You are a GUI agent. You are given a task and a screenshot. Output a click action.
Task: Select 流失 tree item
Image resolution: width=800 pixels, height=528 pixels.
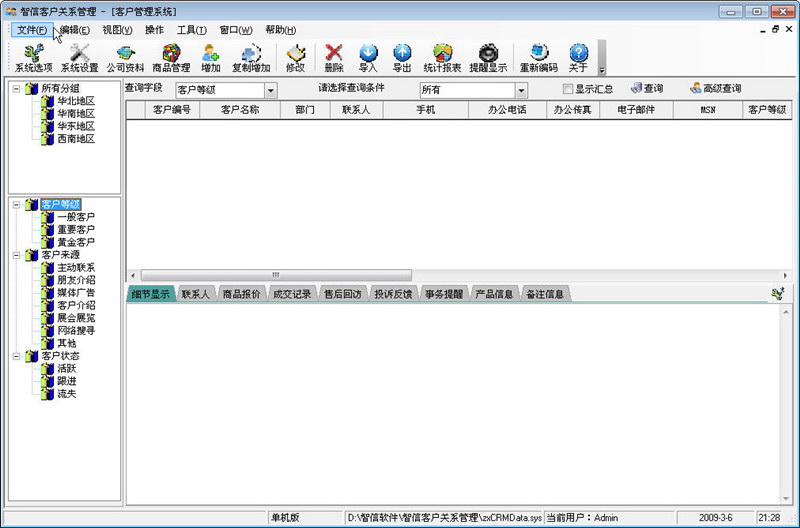[66, 394]
